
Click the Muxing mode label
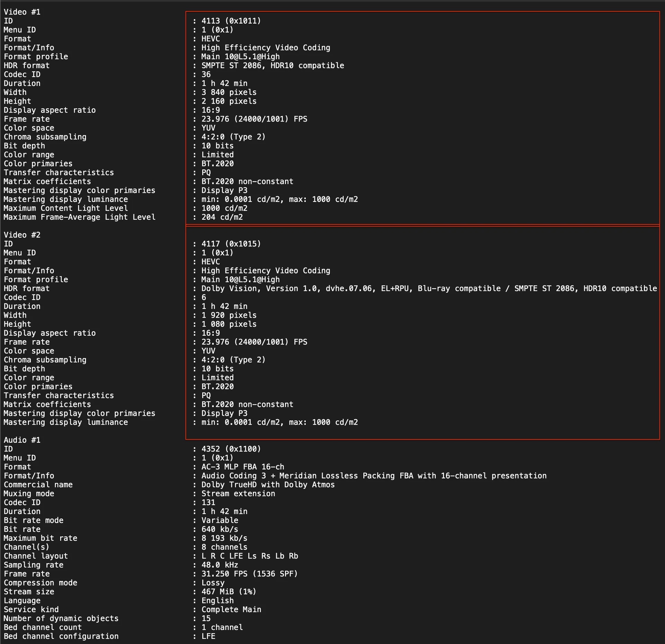click(29, 494)
